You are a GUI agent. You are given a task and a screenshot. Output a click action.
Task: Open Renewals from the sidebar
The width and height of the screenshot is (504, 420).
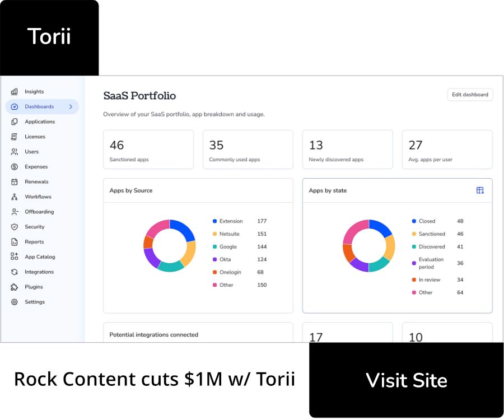click(42, 182)
